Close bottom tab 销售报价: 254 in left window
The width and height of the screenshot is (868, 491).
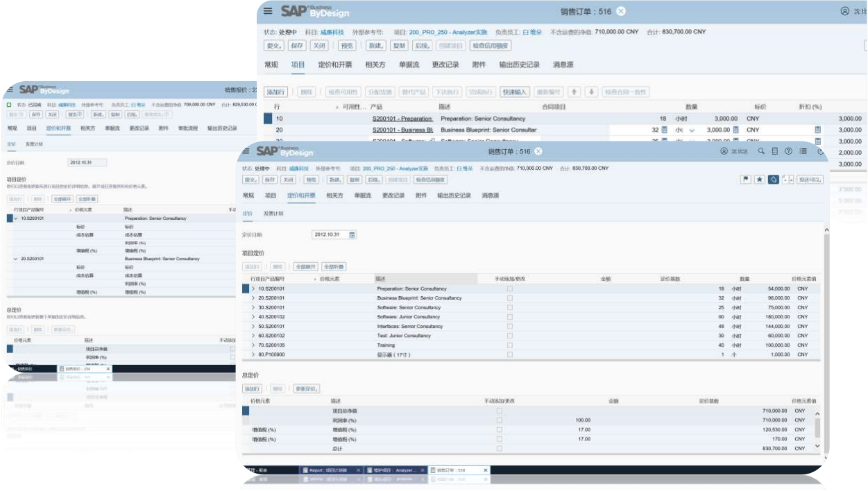point(108,369)
